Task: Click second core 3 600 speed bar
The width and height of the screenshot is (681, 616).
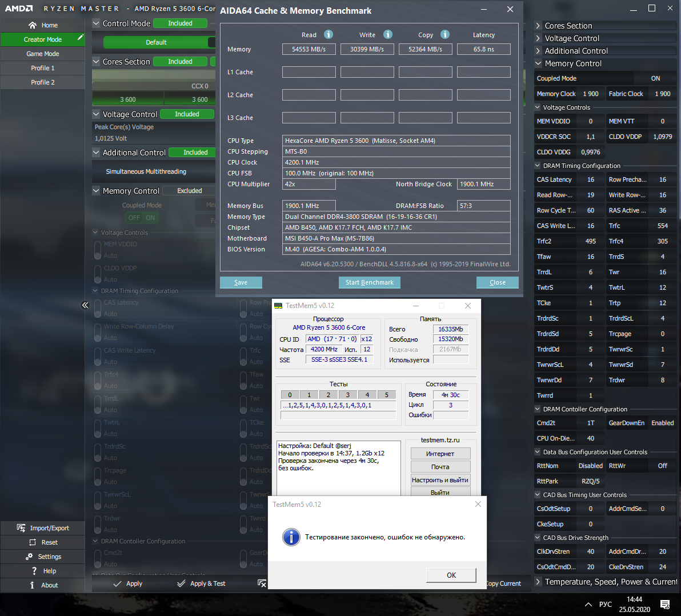Action: 190,99
